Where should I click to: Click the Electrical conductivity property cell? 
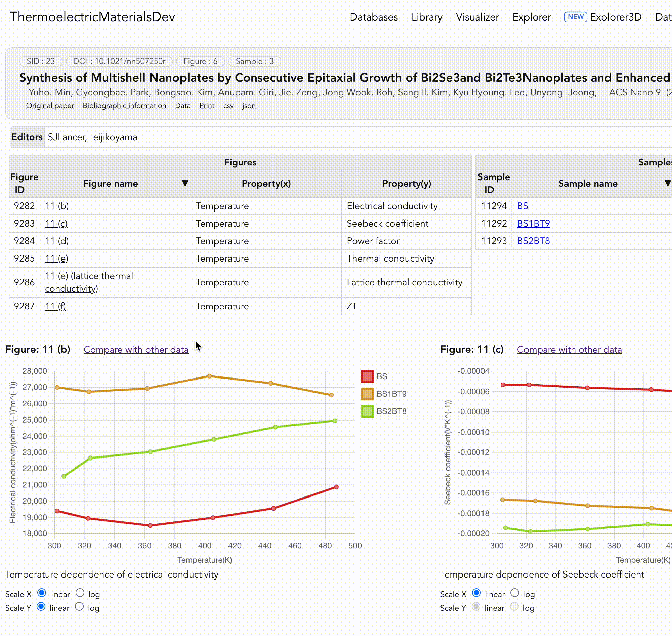click(x=406, y=206)
